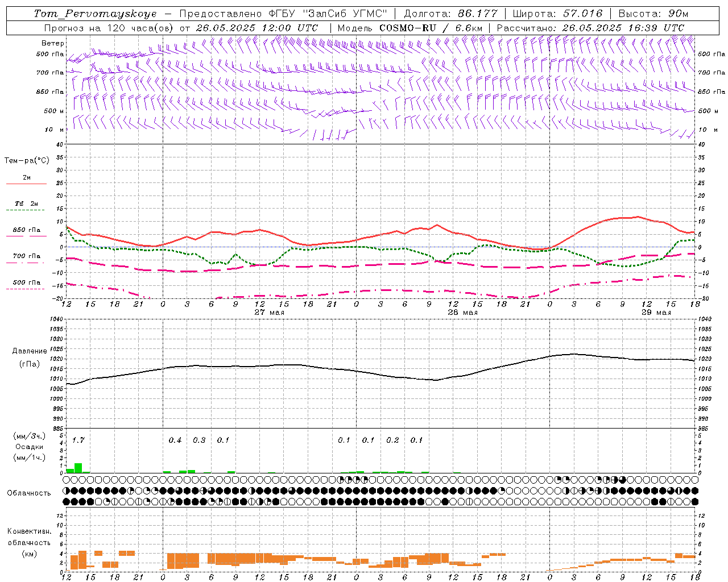Select the "Высота: 90м" header entry
Screen dimensions: 728x582
(653, 14)
